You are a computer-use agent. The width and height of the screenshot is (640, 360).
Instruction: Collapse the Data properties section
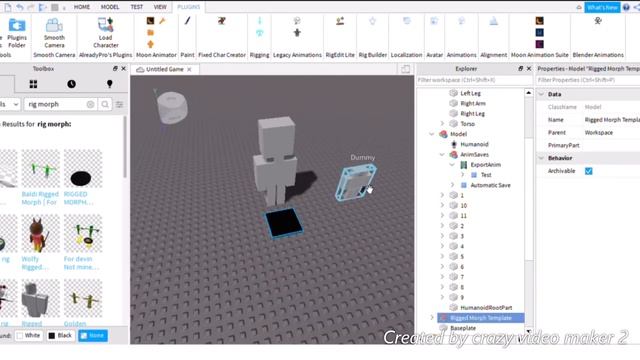542,94
